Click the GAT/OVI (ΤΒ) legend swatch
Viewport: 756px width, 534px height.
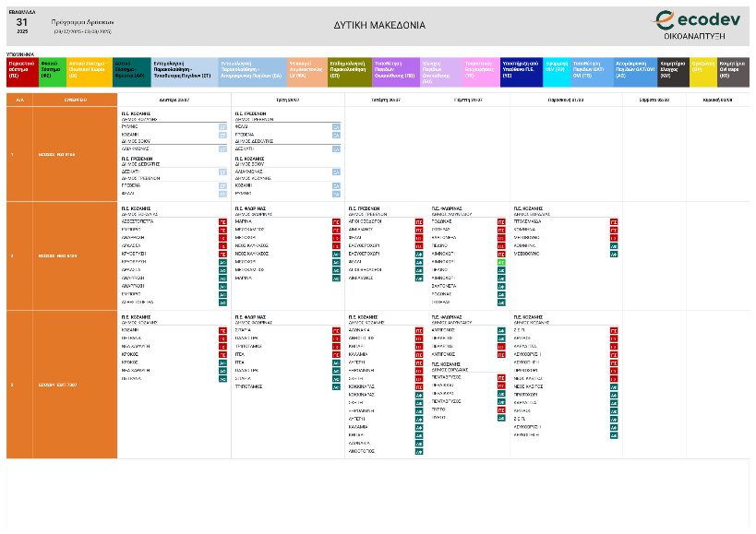pyautogui.click(x=592, y=72)
